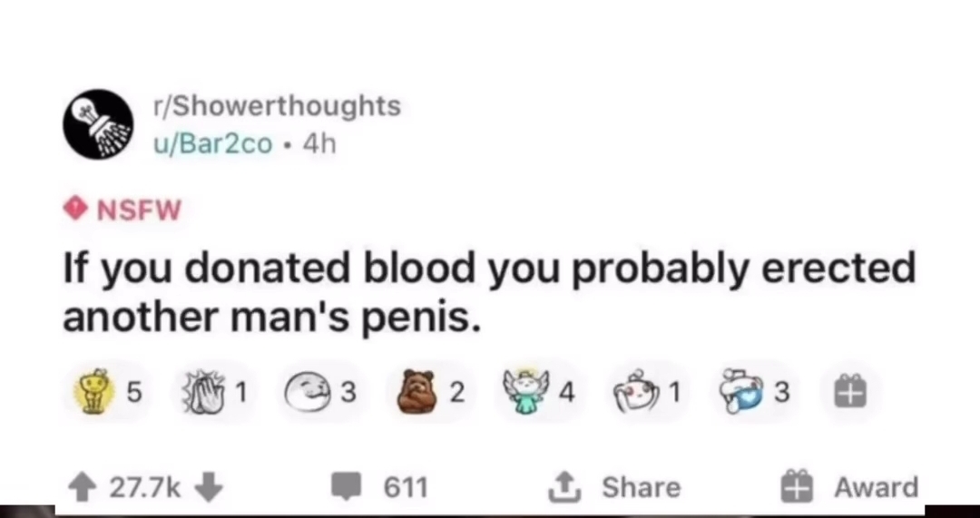Click the red NSFW tag
Image resolution: width=980 pixels, height=518 pixels.
click(x=123, y=210)
